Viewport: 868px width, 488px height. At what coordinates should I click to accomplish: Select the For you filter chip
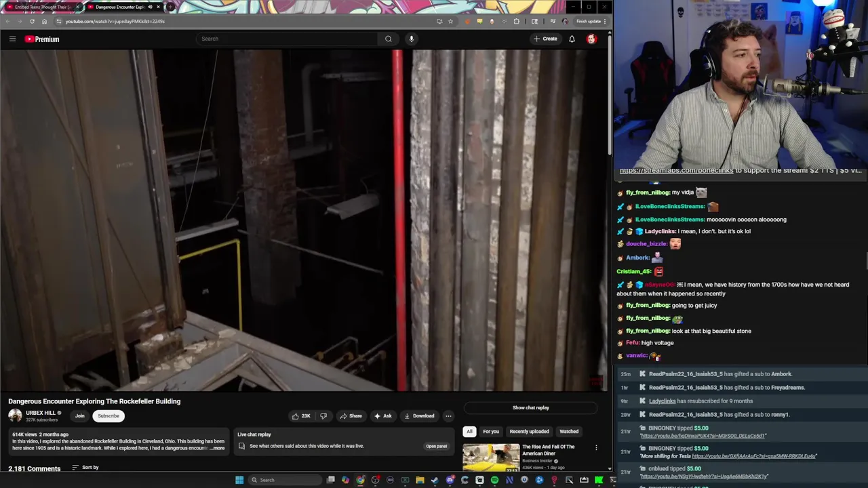pyautogui.click(x=491, y=432)
